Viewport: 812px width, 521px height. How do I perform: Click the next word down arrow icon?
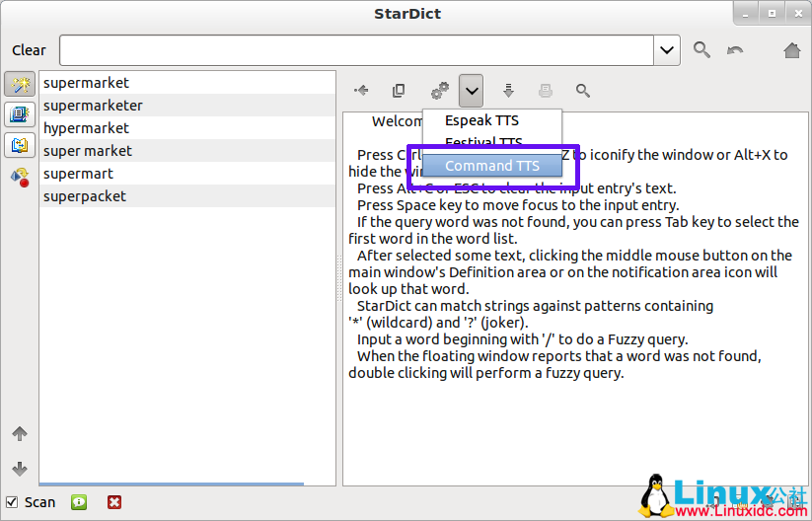[x=20, y=469]
